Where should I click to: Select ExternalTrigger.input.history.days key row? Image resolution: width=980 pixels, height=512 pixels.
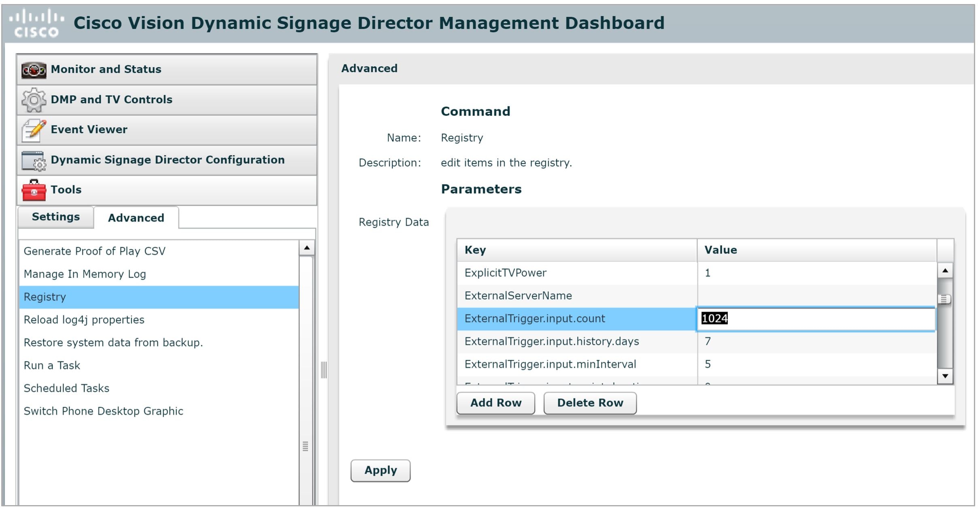(577, 342)
